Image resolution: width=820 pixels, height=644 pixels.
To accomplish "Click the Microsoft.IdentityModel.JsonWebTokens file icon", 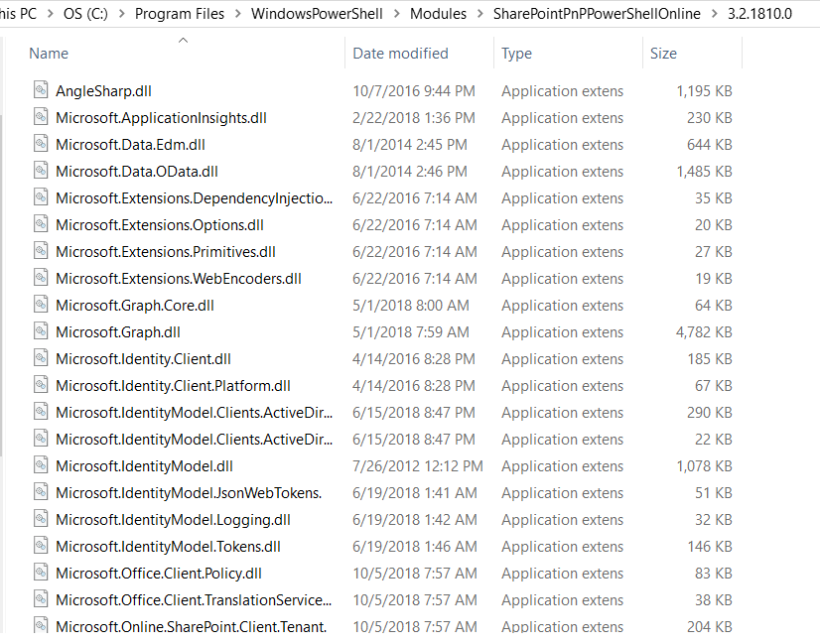I will click(41, 492).
